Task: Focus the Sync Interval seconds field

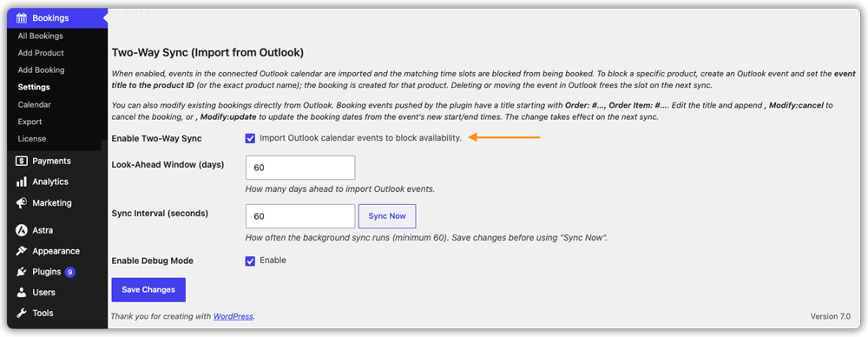Action: point(300,216)
